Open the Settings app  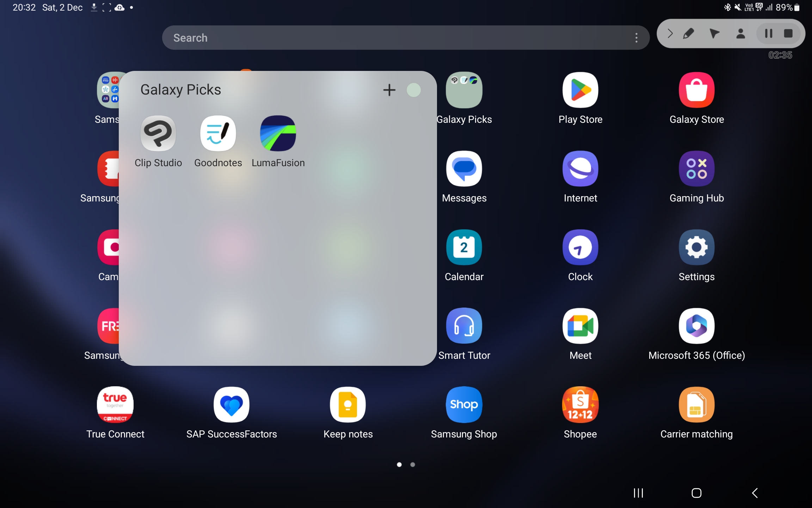pos(697,247)
